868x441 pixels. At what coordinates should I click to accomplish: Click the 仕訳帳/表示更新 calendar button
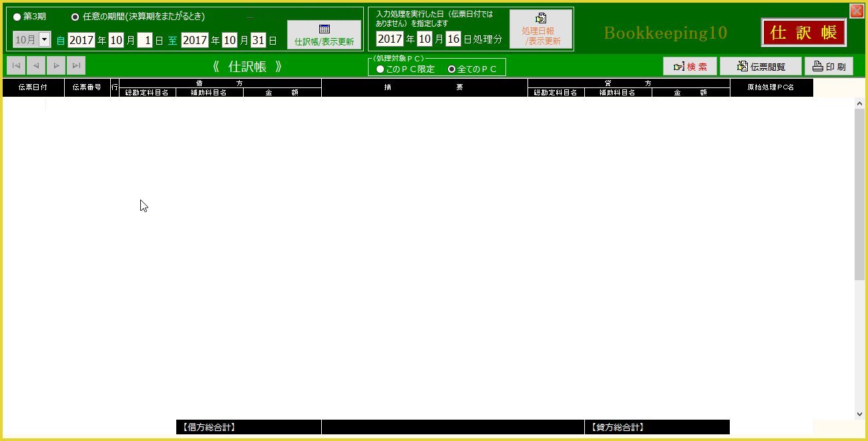click(x=324, y=35)
